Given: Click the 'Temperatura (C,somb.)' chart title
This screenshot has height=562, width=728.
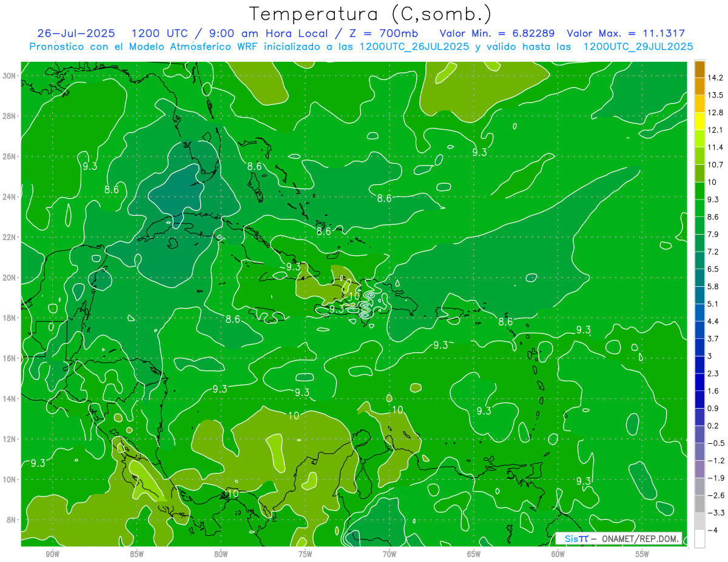Looking at the screenshot, I should click(370, 13).
